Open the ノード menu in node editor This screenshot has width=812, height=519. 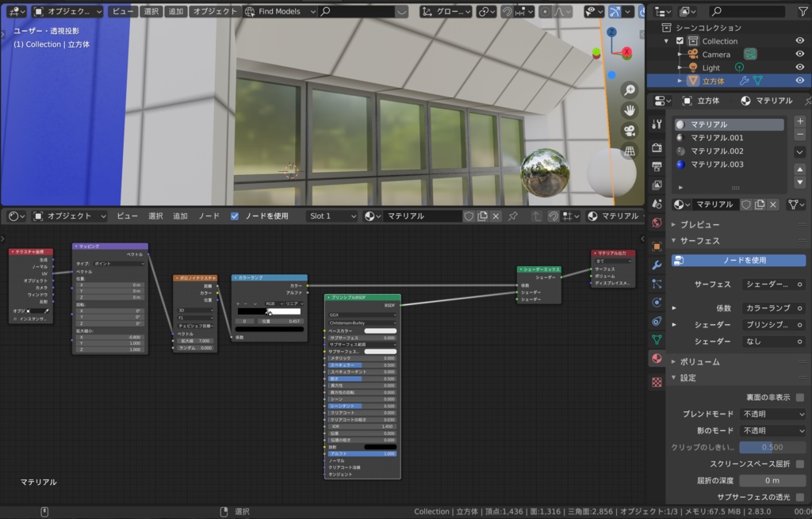click(x=209, y=216)
